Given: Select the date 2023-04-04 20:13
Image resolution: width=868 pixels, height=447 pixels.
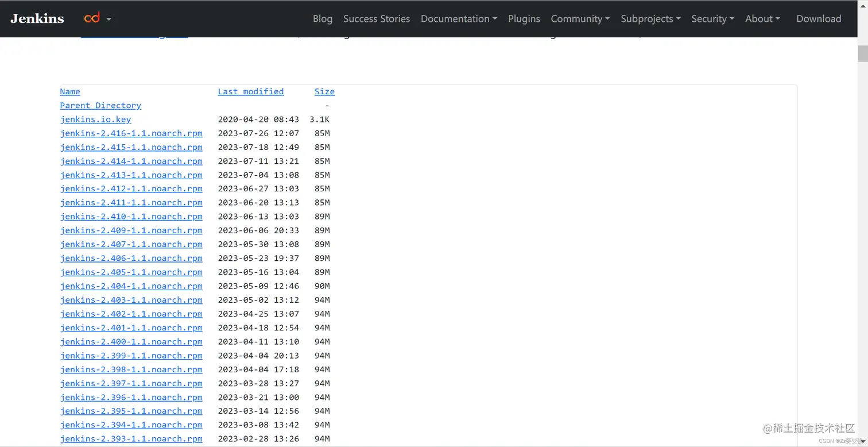Looking at the screenshot, I should click(258, 356).
